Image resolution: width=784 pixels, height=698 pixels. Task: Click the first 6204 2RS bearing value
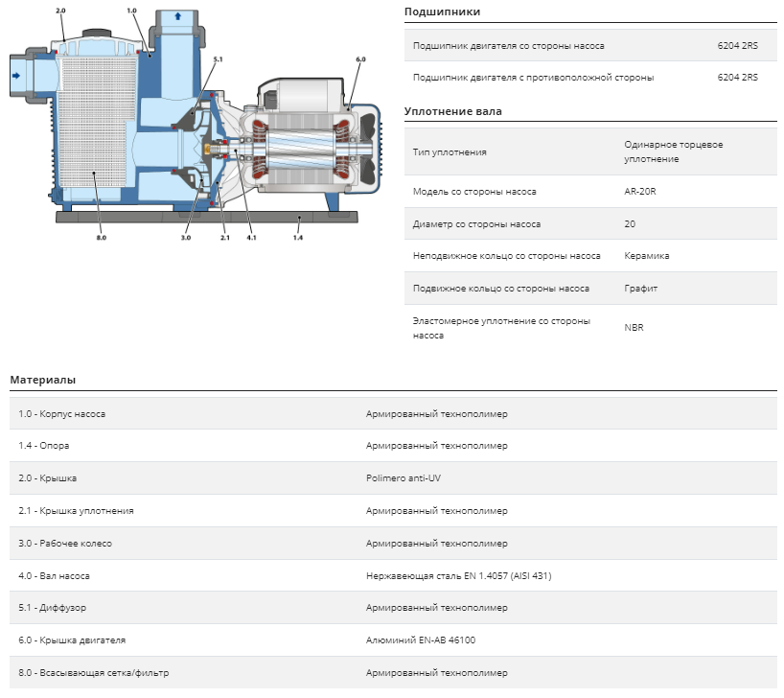tap(737, 45)
